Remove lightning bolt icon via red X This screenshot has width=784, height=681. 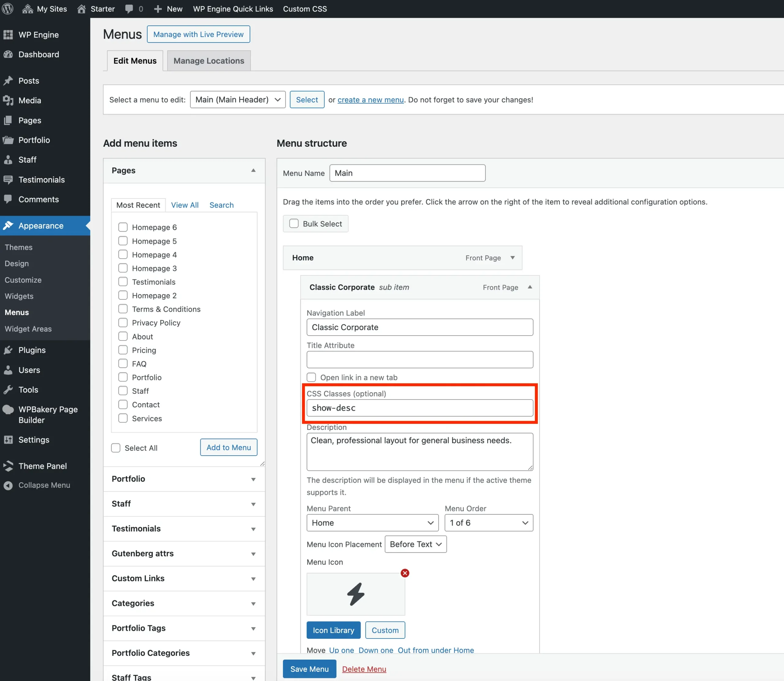[x=405, y=573]
